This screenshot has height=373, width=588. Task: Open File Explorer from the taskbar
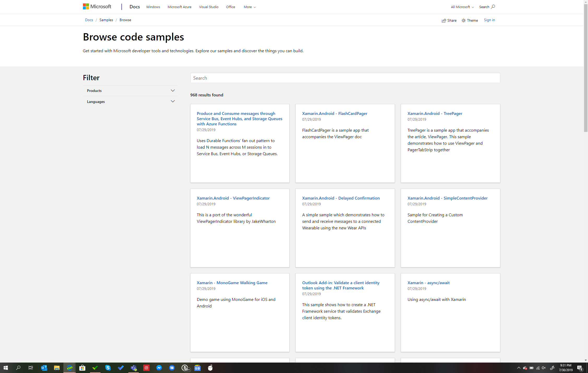tap(57, 368)
